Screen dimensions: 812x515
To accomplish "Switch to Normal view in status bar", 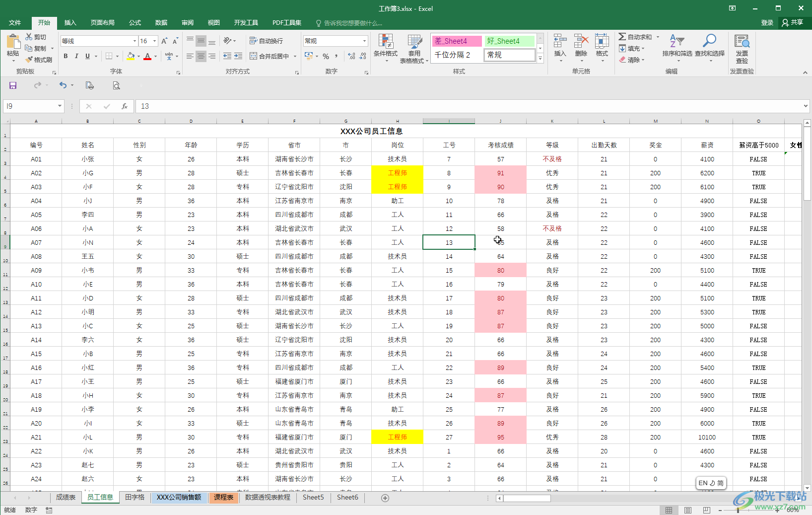I will coord(669,510).
